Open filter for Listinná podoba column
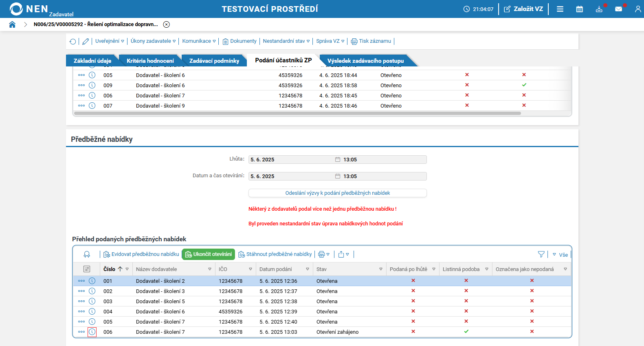 coord(487,269)
